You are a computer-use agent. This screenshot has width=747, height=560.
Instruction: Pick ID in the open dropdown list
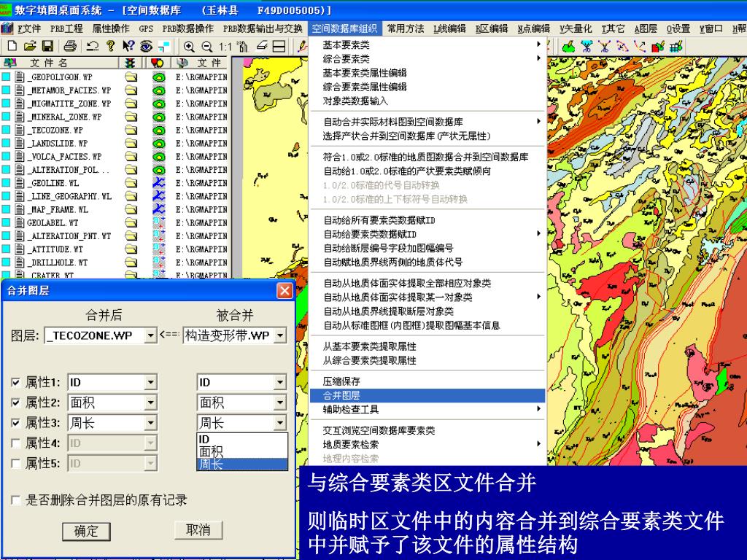click(242, 439)
